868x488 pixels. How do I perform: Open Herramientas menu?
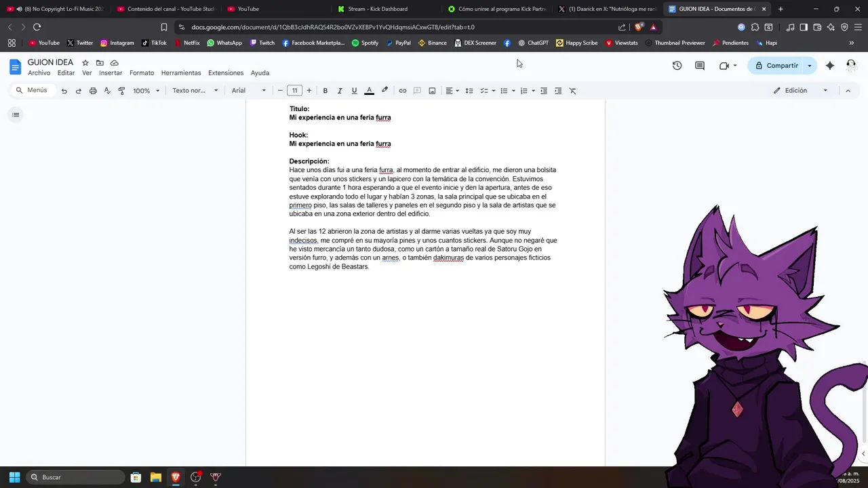[181, 73]
